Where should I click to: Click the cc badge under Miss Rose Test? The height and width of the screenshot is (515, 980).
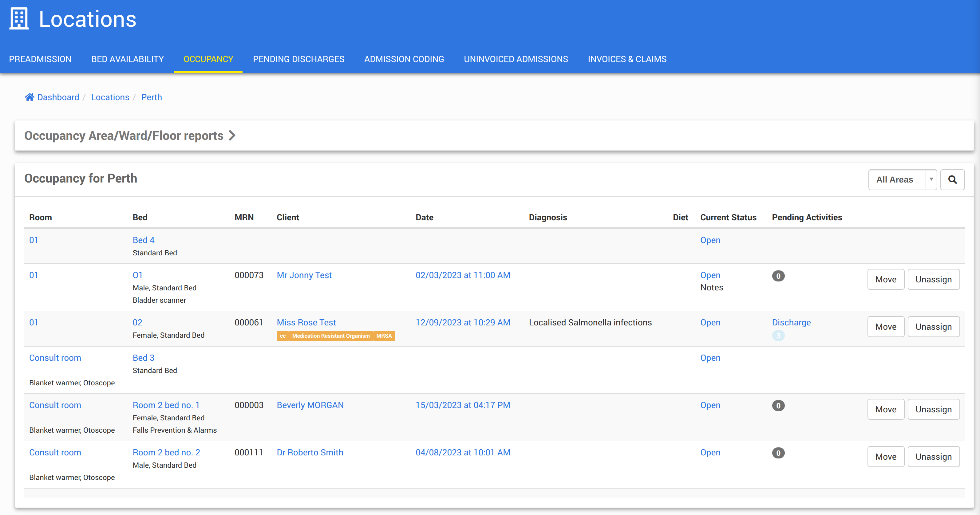(282, 336)
